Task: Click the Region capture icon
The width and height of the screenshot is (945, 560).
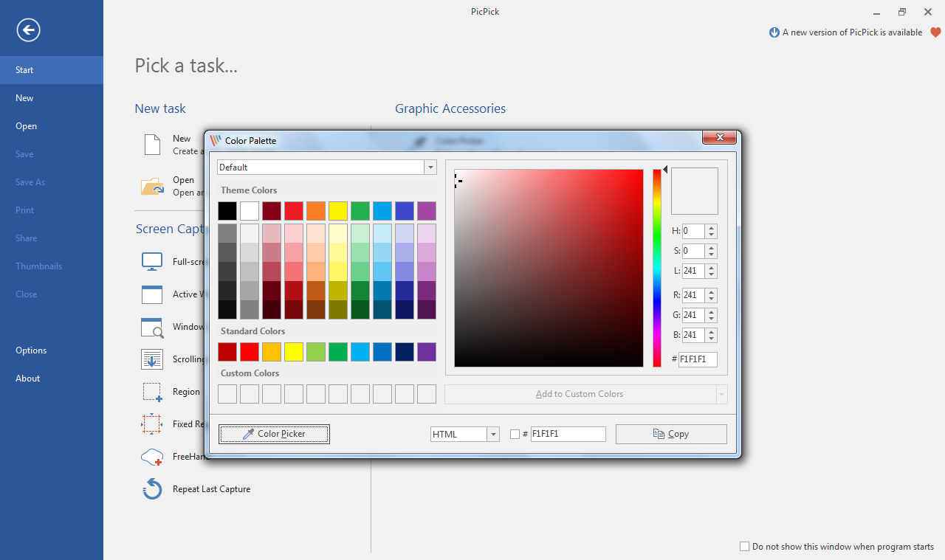Action: coord(152,392)
